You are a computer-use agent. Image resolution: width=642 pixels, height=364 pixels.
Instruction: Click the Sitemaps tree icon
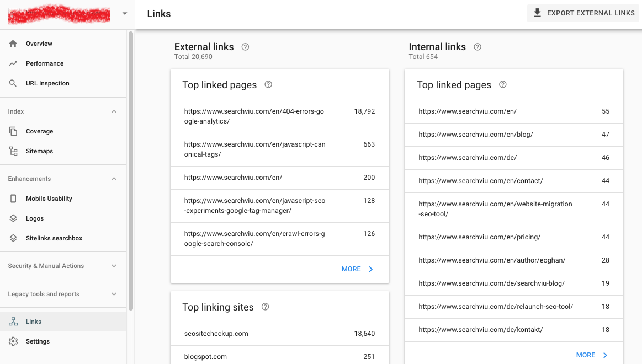click(x=13, y=151)
